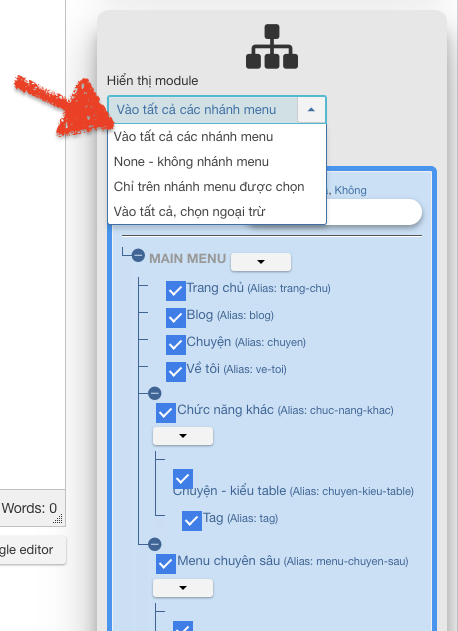The height and width of the screenshot is (631, 458).
Task: Open the MAIN MENU selection dropdown
Action: (x=261, y=262)
